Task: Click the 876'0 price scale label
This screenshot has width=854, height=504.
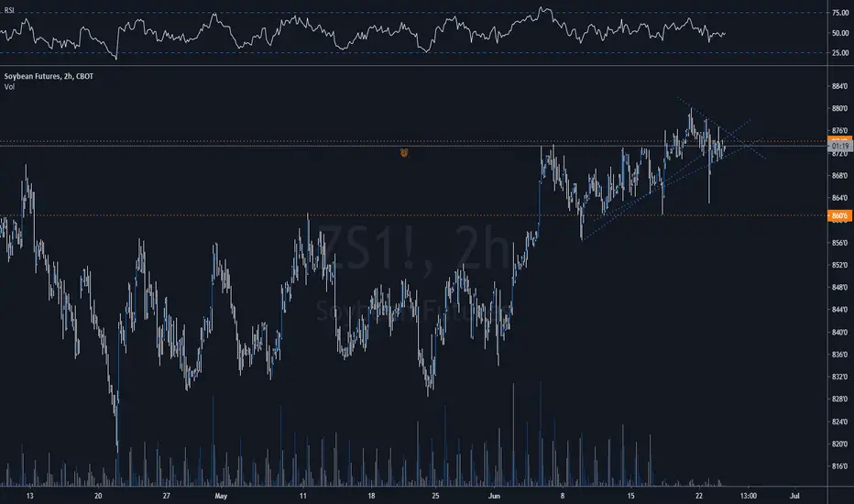Action: pos(840,131)
